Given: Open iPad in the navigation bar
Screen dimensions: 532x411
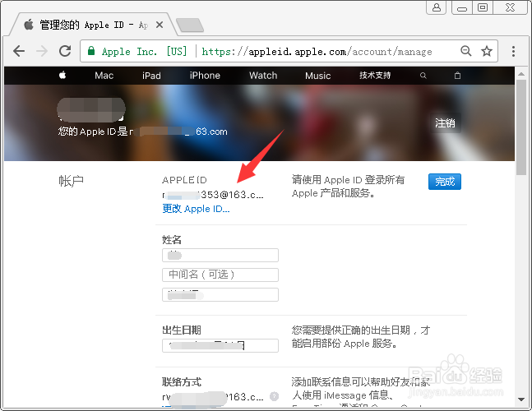Looking at the screenshot, I should coord(151,76).
